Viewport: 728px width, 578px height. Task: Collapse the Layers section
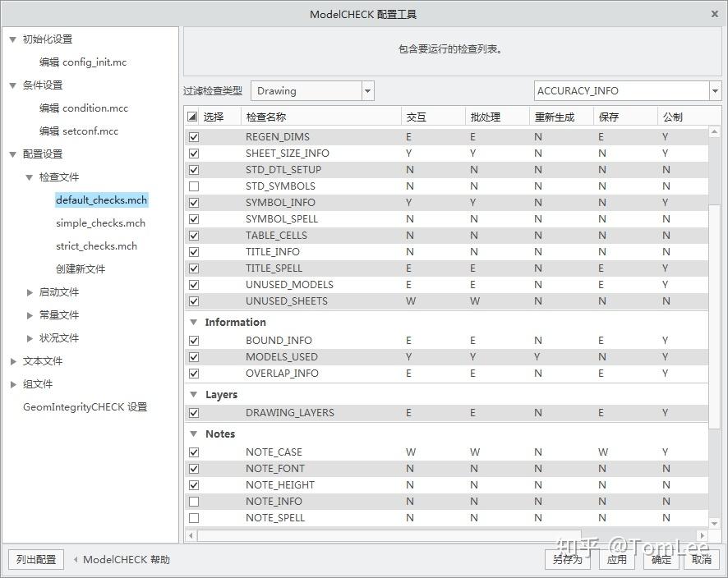tap(195, 394)
